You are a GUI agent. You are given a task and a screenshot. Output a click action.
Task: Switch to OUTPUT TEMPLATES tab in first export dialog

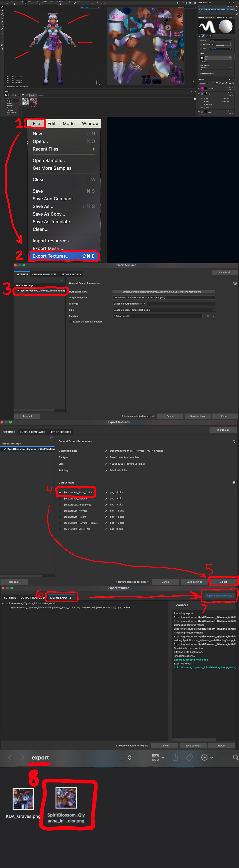(x=44, y=274)
